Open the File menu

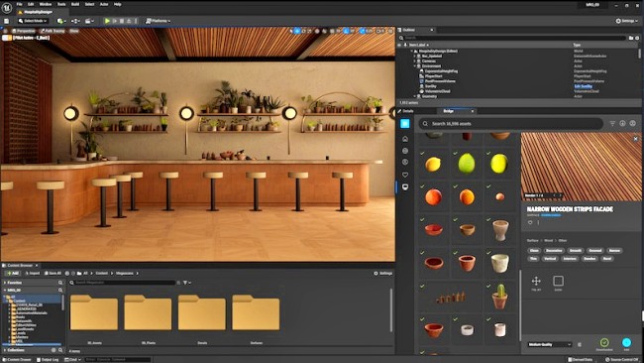(x=19, y=4)
